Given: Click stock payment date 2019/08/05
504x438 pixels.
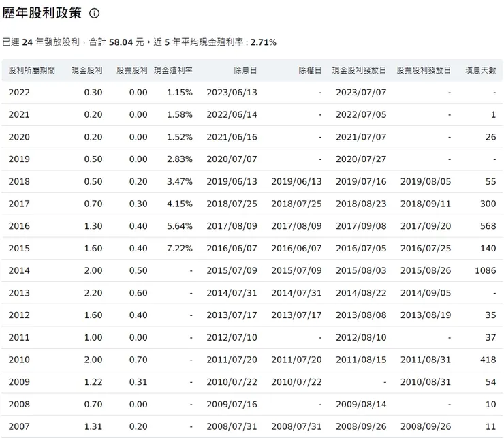Looking at the screenshot, I should (426, 182).
